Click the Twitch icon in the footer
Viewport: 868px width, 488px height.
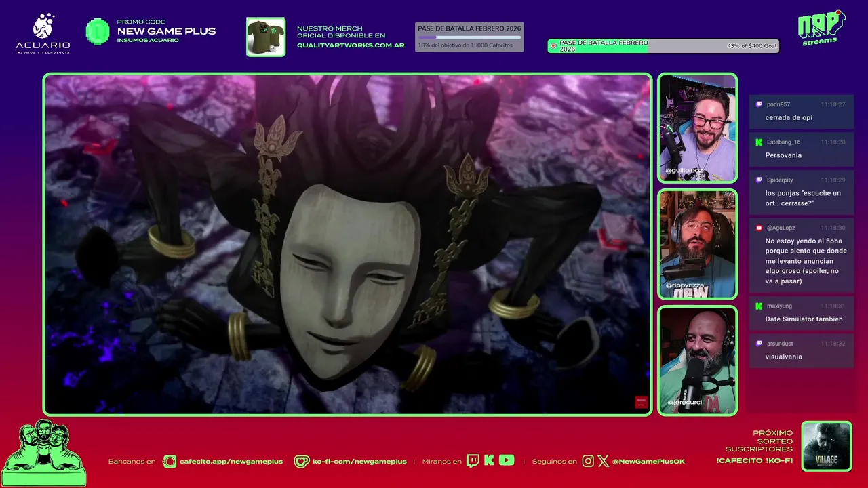point(473,462)
